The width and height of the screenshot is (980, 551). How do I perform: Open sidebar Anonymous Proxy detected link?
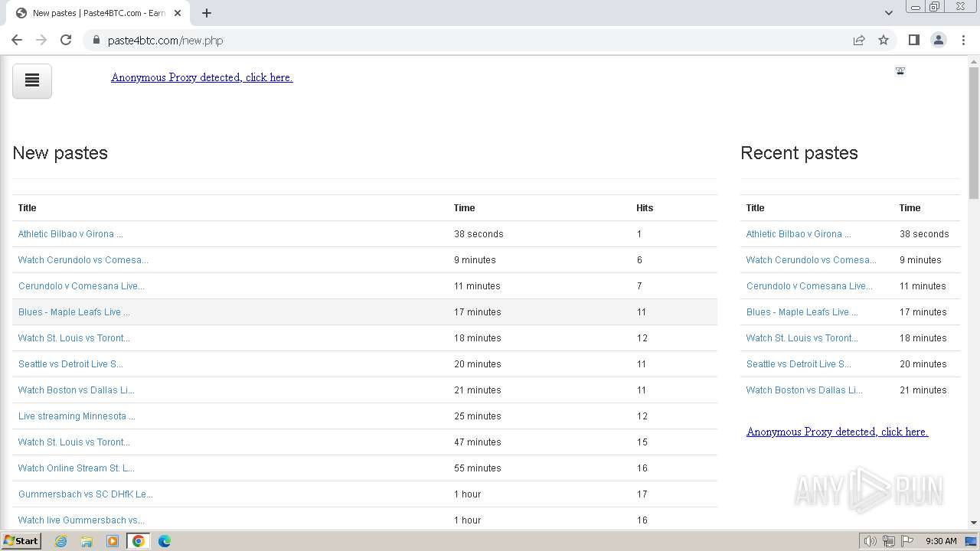[x=837, y=432]
